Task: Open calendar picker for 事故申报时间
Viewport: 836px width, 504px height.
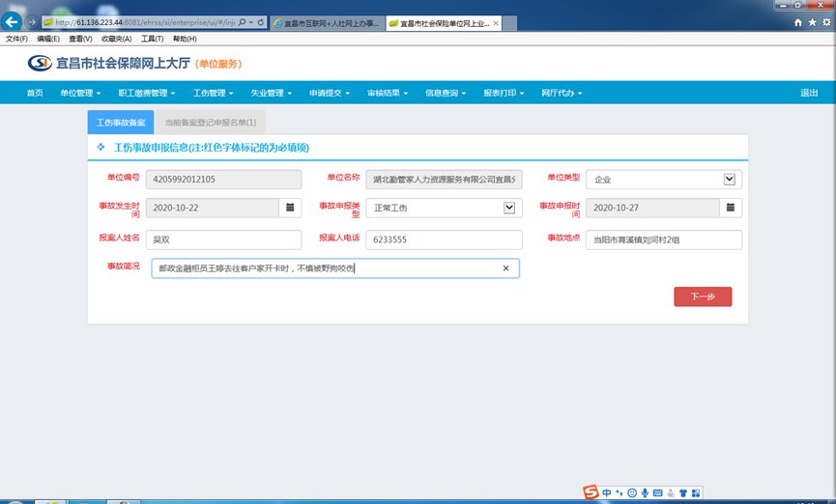Action: pyautogui.click(x=732, y=208)
